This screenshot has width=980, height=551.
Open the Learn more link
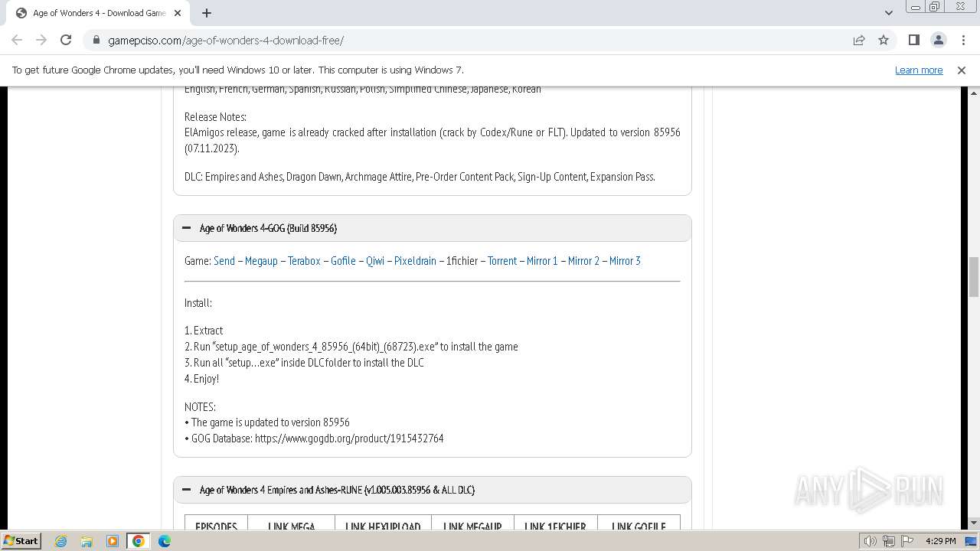[x=919, y=70]
